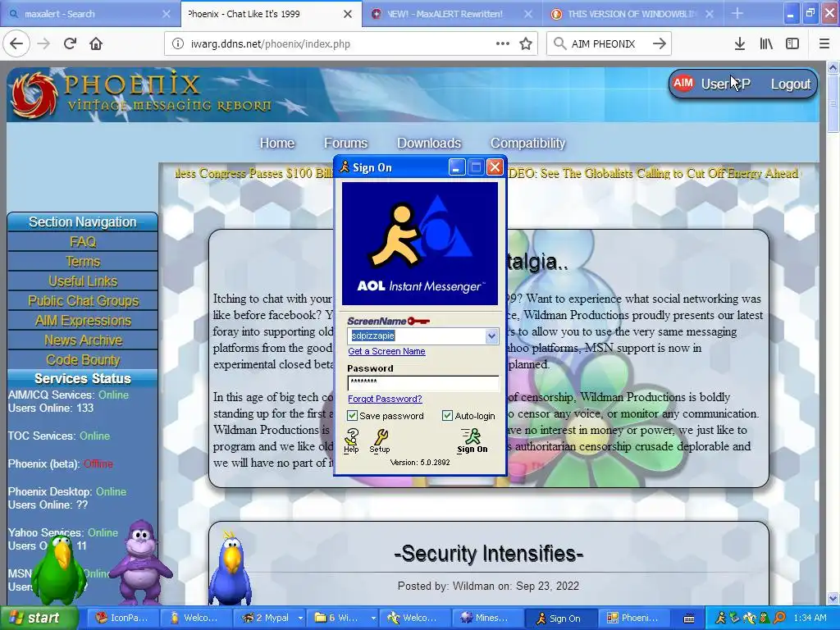
Task: Go to browser home page
Action: [x=96, y=44]
